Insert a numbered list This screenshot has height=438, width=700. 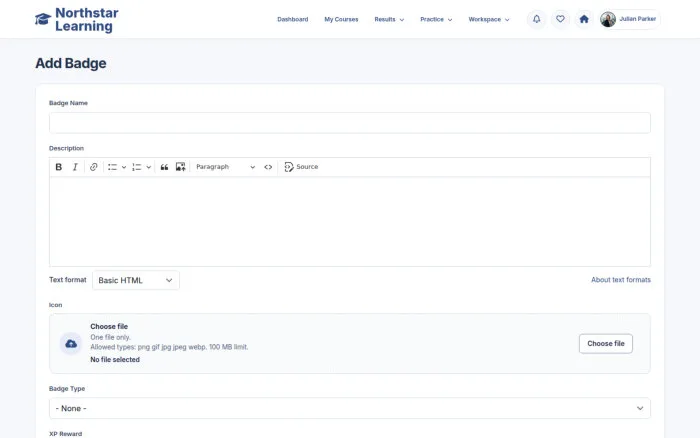coord(137,167)
